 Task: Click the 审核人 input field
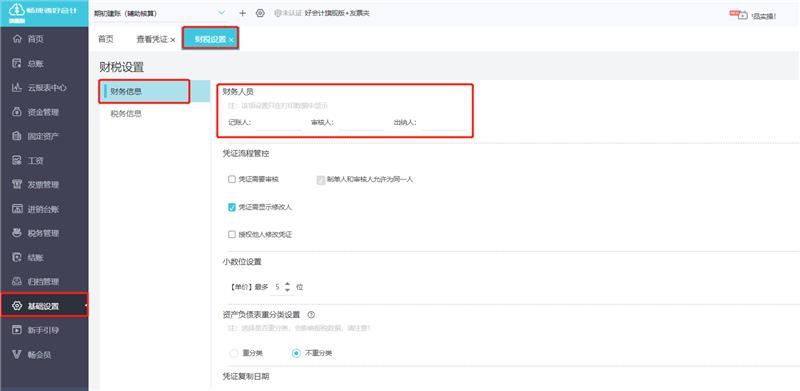pos(361,123)
